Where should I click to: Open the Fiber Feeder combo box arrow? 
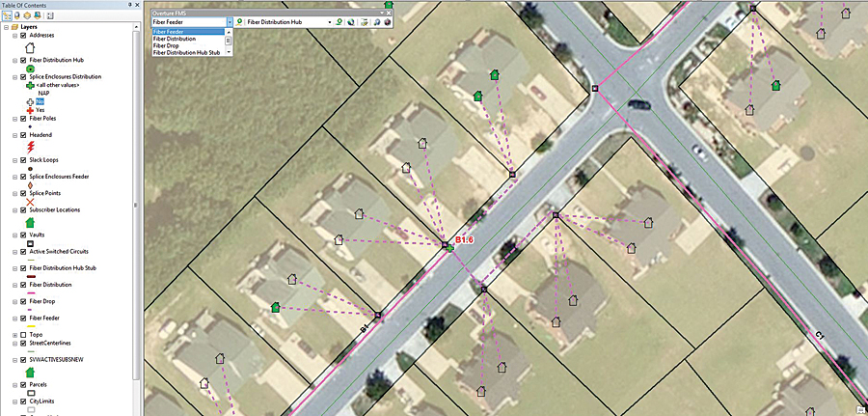230,22
